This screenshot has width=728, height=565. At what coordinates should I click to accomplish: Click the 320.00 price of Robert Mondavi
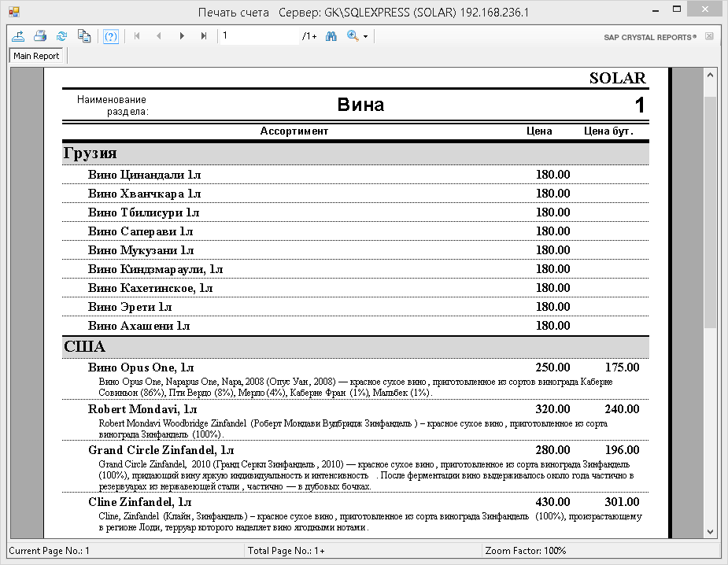[x=552, y=409]
